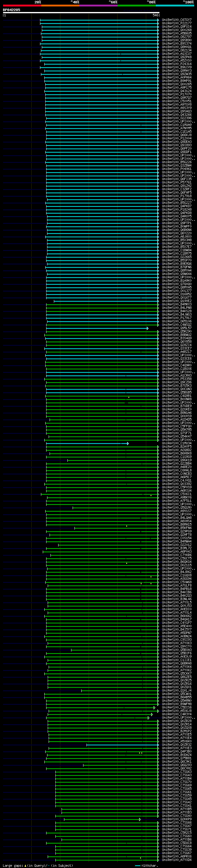Screen dimensions: 197x868
Task: Click the cyan UniRef100_Q0ZR32 alignment bar
Action: pyautogui.click(x=122, y=745)
